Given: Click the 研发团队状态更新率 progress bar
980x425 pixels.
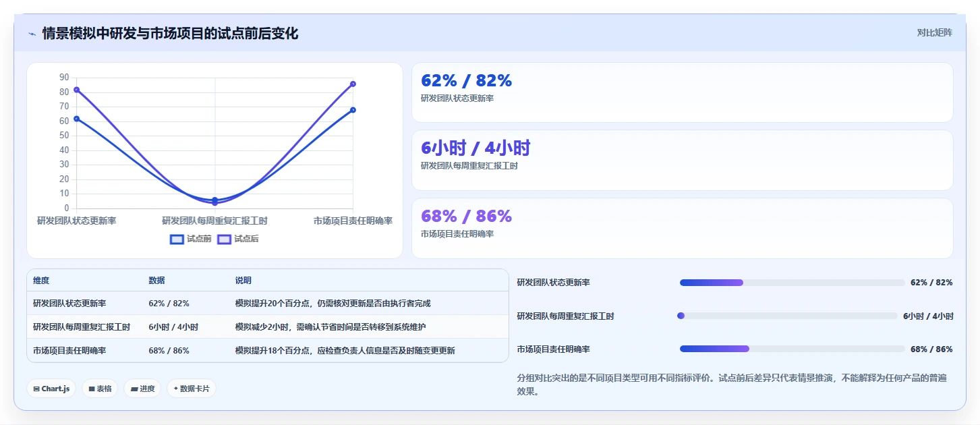Looking at the screenshot, I should coord(792,283).
